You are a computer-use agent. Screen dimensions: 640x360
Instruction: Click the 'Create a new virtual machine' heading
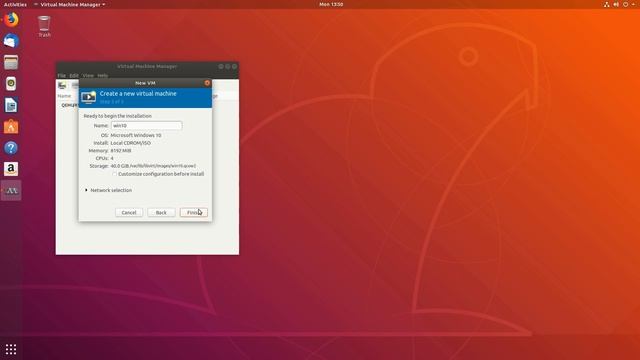138,93
